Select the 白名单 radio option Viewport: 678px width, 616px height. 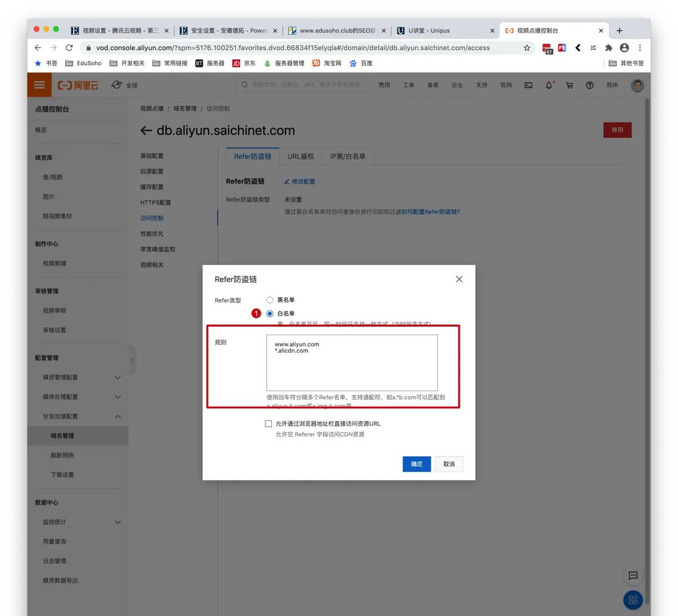[270, 314]
